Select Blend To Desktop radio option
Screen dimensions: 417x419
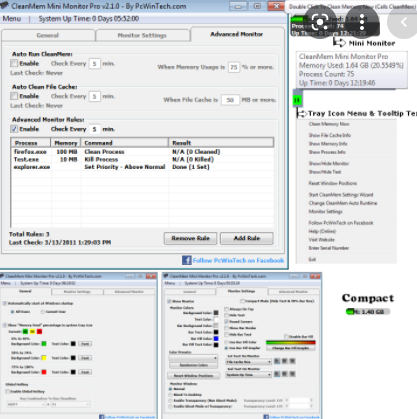[171, 395]
